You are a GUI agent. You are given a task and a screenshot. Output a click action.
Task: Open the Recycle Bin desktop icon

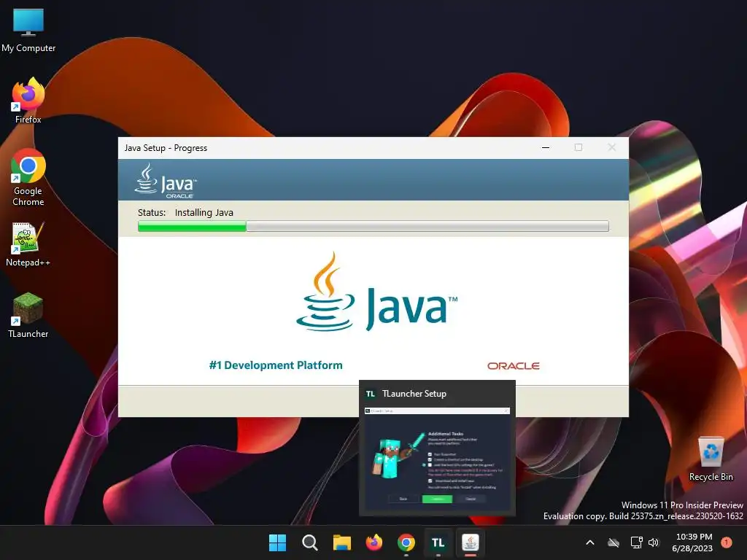pos(711,458)
